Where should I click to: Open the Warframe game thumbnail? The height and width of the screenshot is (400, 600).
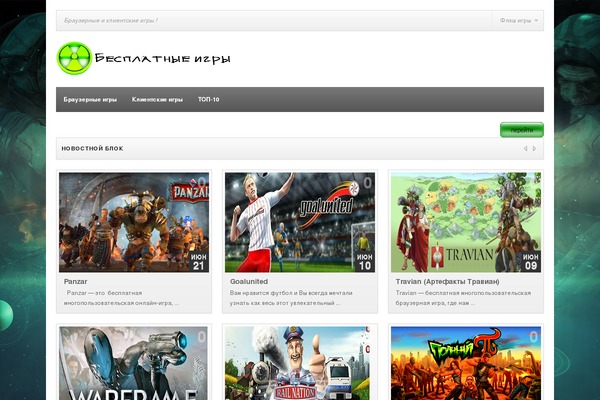tap(133, 363)
